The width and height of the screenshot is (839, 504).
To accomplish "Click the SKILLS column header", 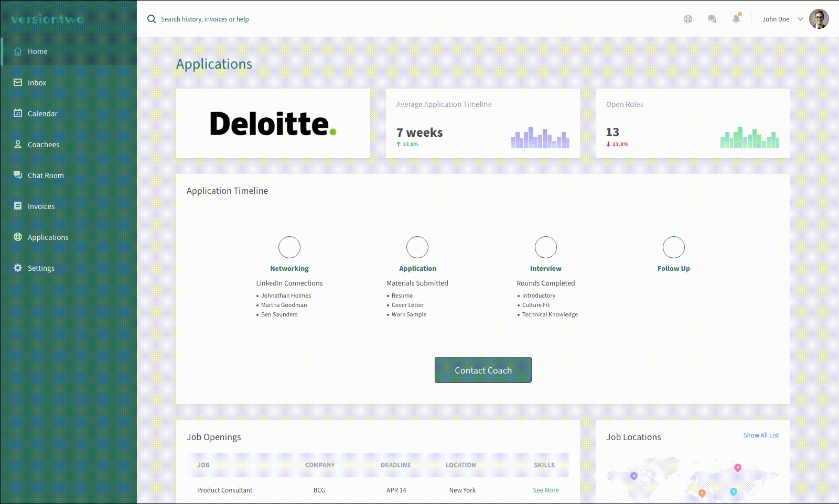I will pos(544,465).
